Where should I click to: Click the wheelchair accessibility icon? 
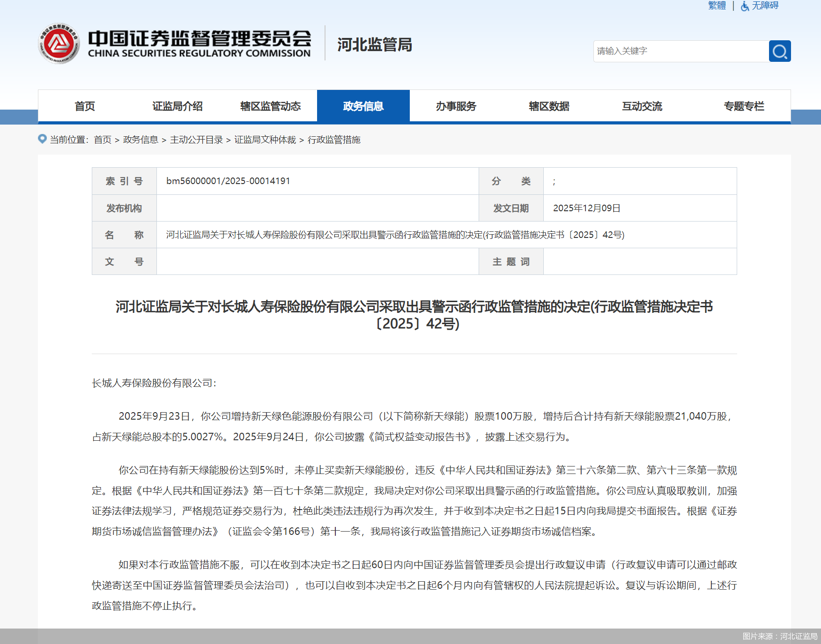[744, 7]
